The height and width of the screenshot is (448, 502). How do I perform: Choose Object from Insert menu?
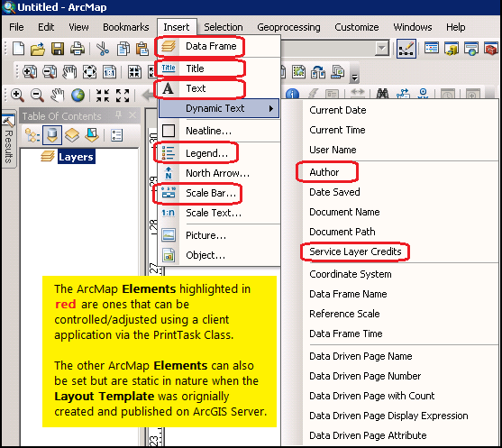[x=219, y=255]
